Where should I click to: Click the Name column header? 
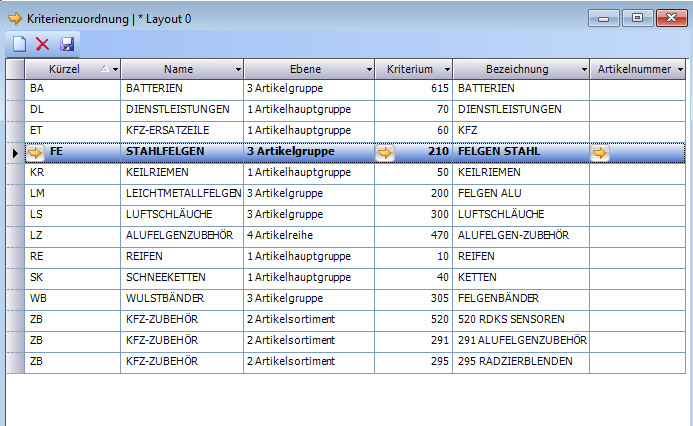pyautogui.click(x=178, y=69)
